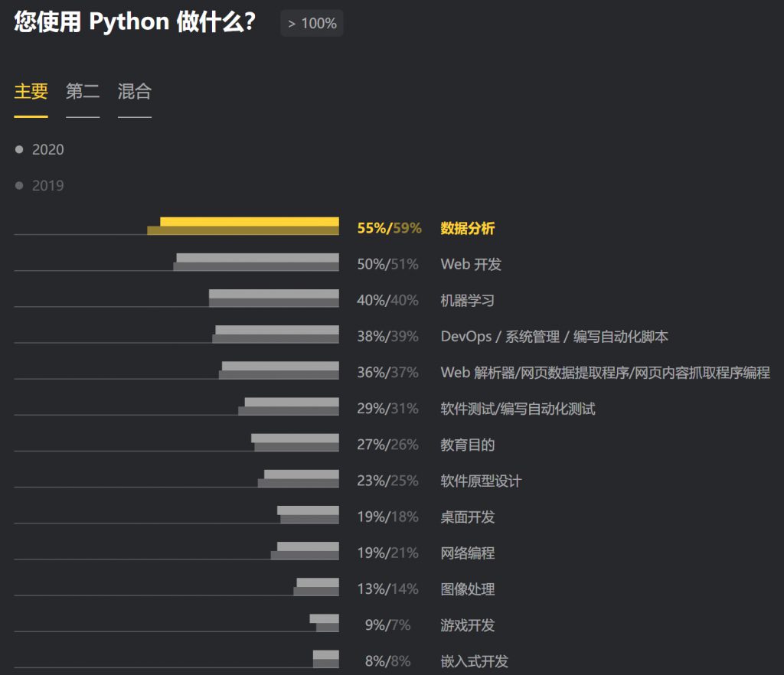Select the 数据分析 label
The width and height of the screenshot is (784, 675).
click(468, 228)
